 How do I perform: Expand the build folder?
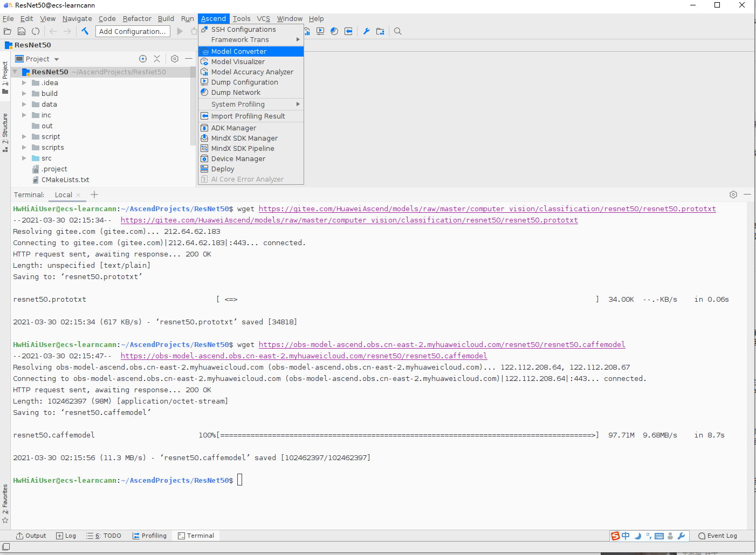coord(24,93)
